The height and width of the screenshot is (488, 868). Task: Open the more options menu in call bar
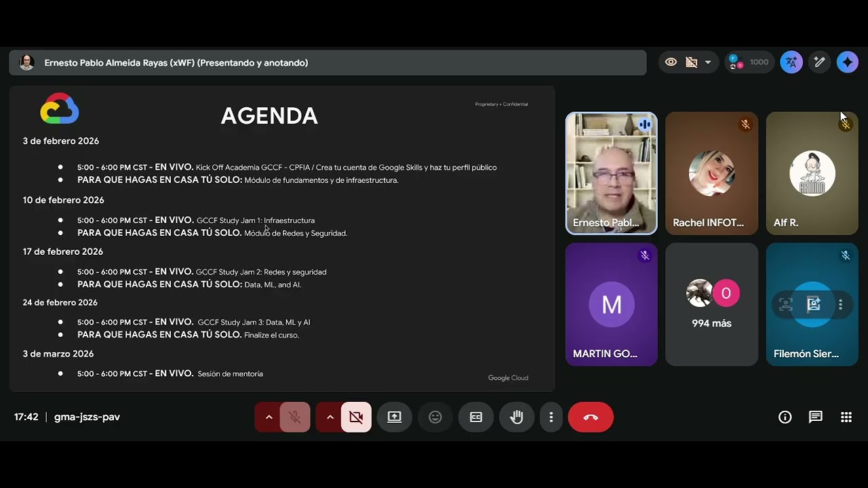pyautogui.click(x=551, y=418)
